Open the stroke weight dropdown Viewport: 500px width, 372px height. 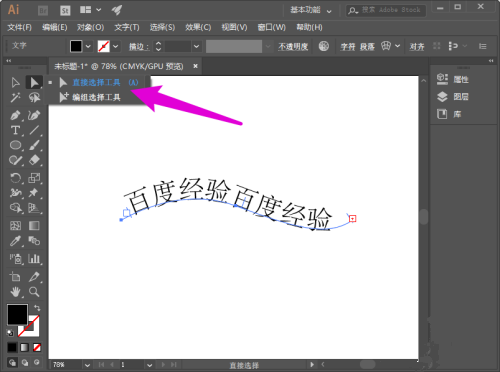pyautogui.click(x=196, y=46)
